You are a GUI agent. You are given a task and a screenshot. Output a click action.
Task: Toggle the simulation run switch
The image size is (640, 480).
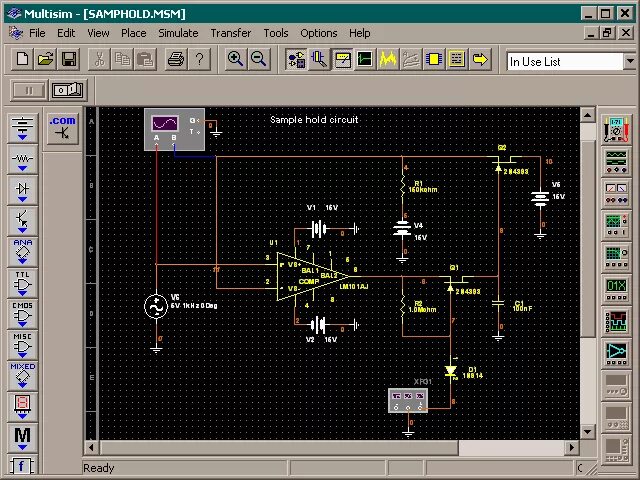coord(69,90)
